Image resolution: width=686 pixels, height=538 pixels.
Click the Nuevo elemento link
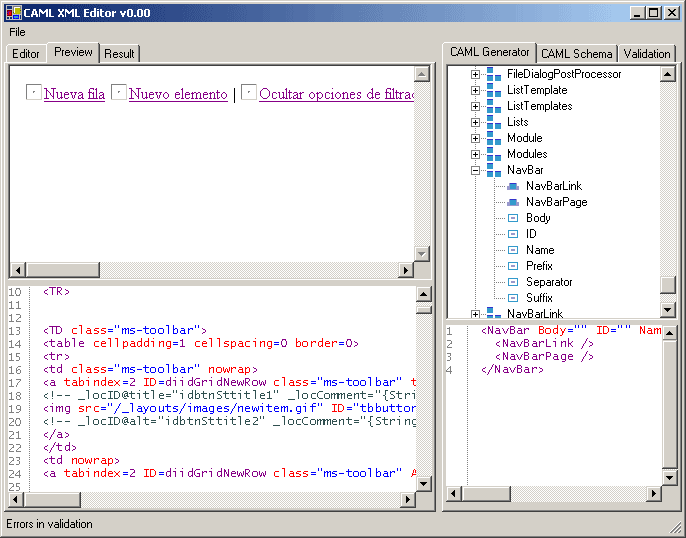(178, 94)
